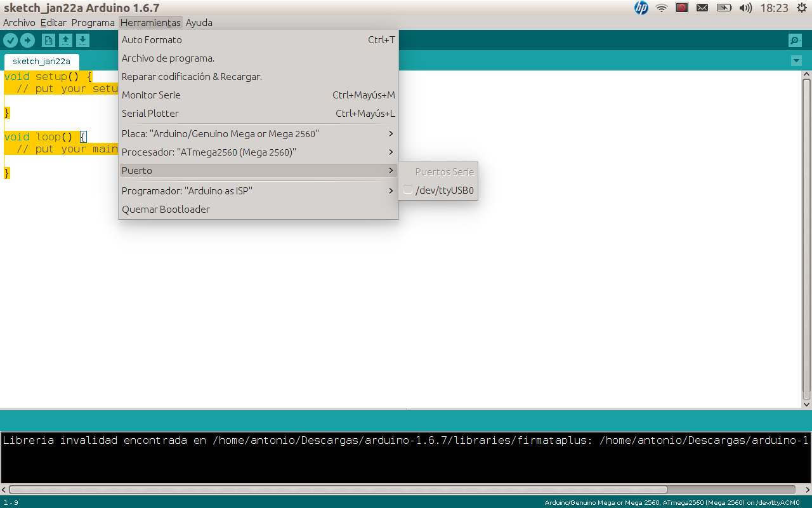Image resolution: width=812 pixels, height=508 pixels.
Task: Select Auto Formato menu entry
Action: [x=258, y=40]
